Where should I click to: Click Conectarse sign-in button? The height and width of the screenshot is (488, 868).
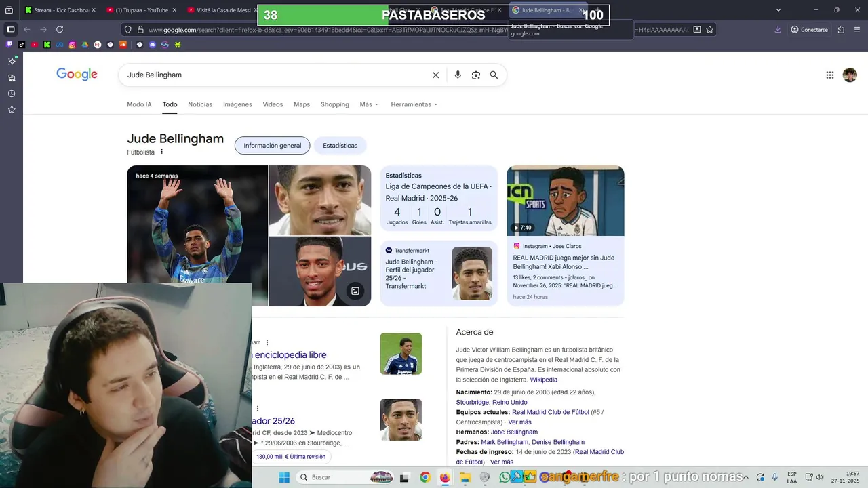click(x=809, y=29)
